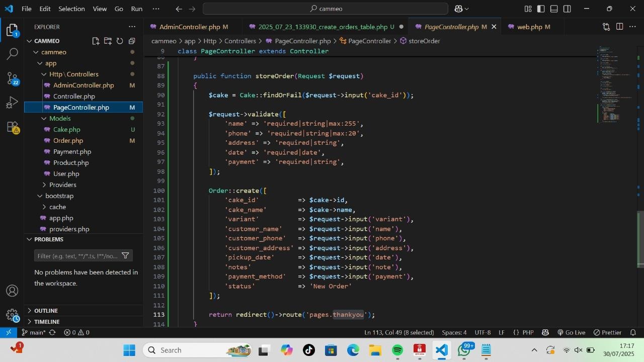
Task: Refresh the Explorer file tree
Action: [120, 41]
